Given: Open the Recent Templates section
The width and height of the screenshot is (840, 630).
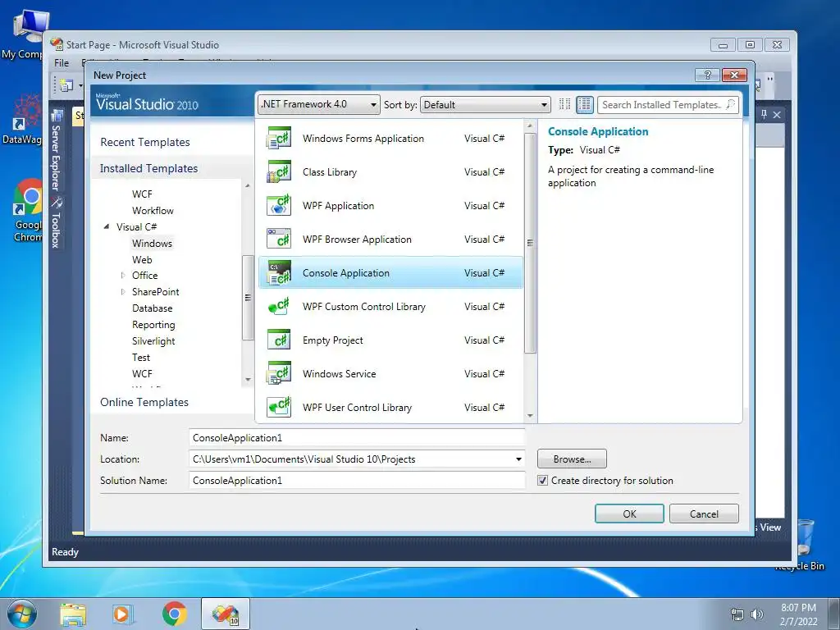Looking at the screenshot, I should coord(145,142).
